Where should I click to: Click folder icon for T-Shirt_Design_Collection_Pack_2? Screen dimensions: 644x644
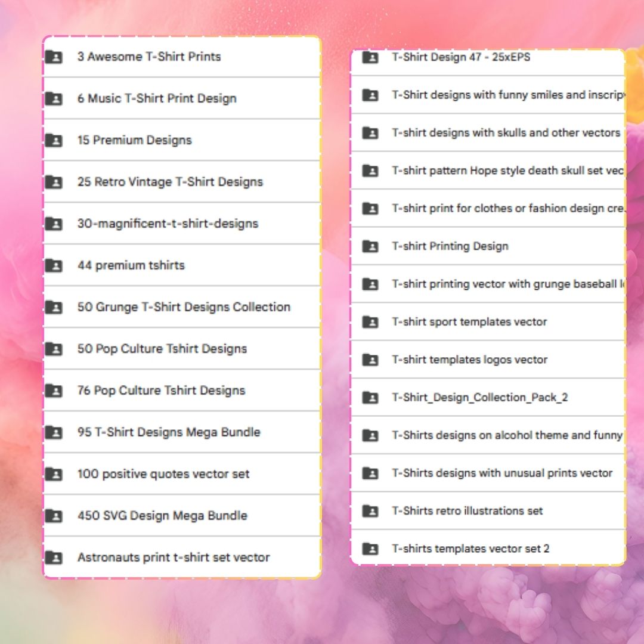tap(370, 398)
